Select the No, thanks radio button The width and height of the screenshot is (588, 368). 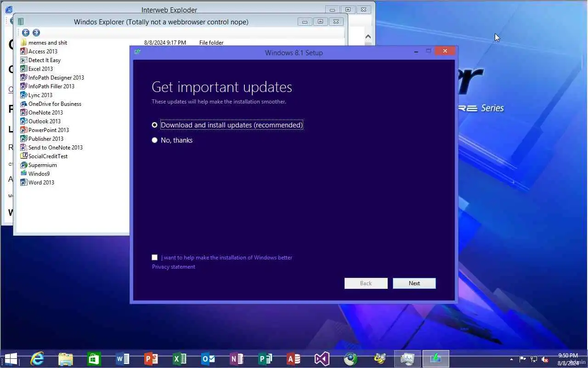[x=154, y=140]
